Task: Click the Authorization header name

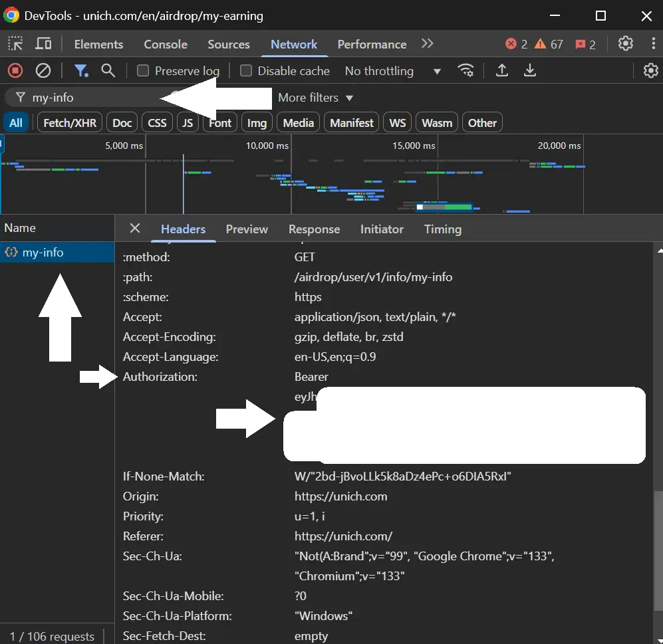Action: click(x=160, y=377)
